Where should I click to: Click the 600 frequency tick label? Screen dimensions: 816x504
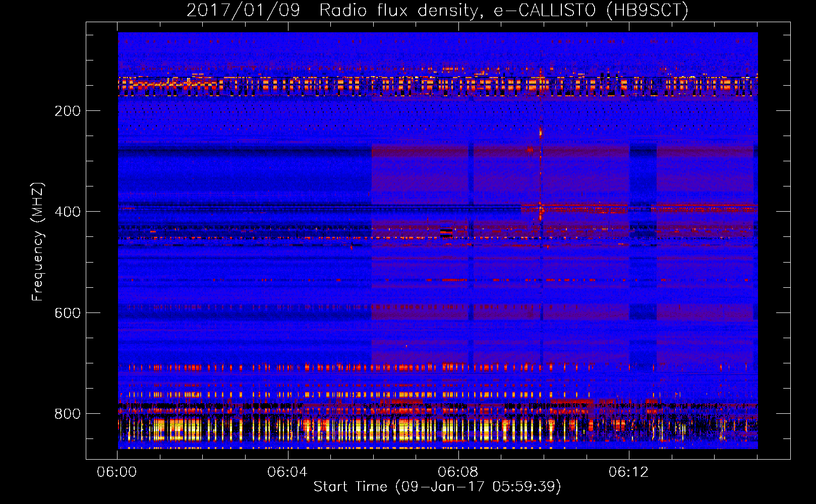click(68, 313)
